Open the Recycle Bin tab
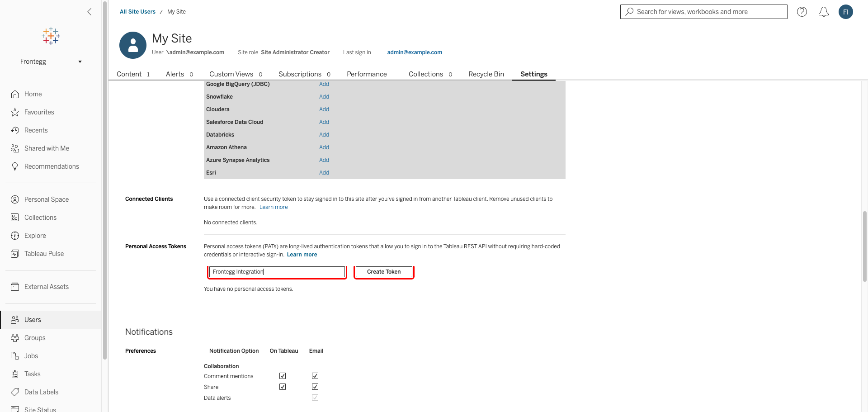Screen dimensions: 868x412 [x=486, y=74]
